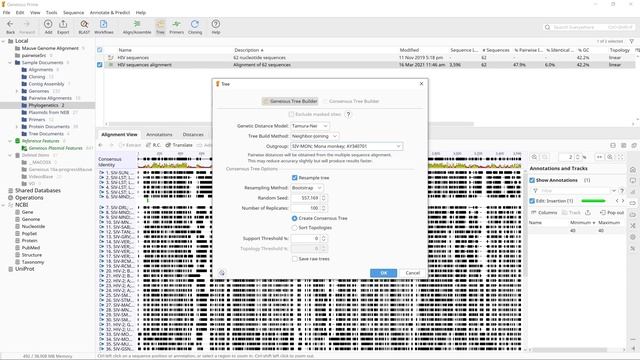Open the annotations filter dropdown arrow
Screen dimensions: 640x360
613,191
